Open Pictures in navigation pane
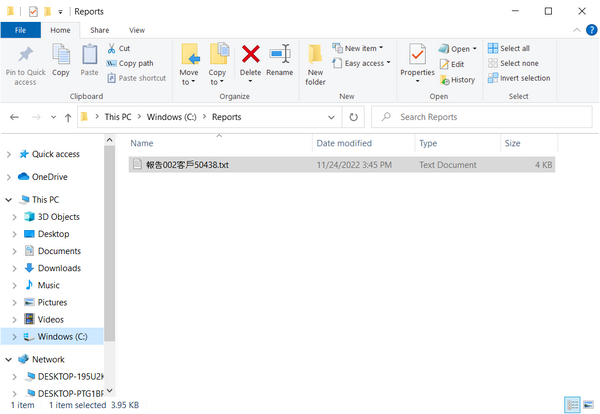This screenshot has height=414, width=600. coord(46,302)
